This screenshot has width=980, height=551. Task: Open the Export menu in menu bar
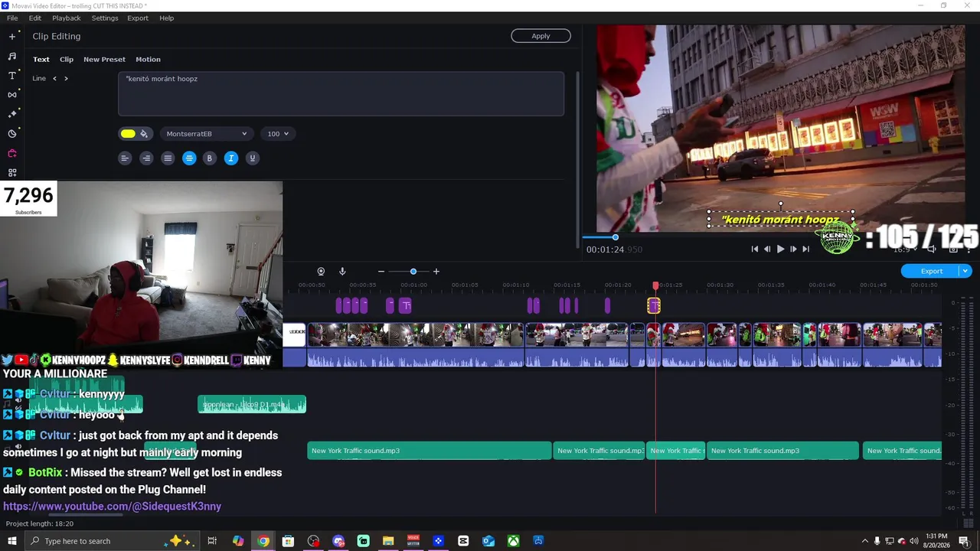[138, 18]
